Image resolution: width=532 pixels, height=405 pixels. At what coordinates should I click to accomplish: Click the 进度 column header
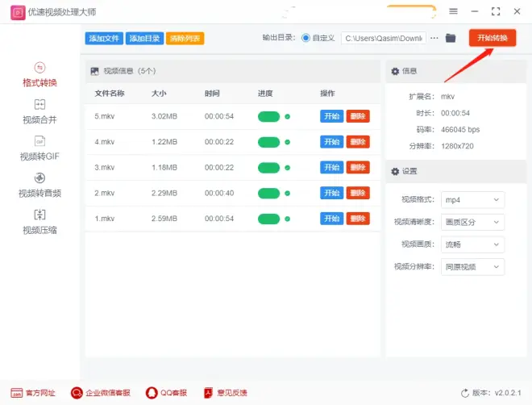pyautogui.click(x=265, y=94)
